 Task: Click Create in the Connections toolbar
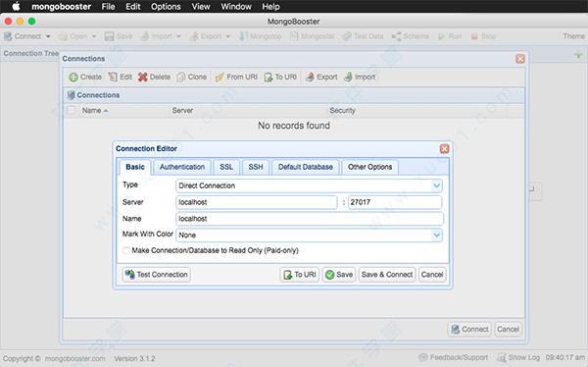click(x=85, y=77)
